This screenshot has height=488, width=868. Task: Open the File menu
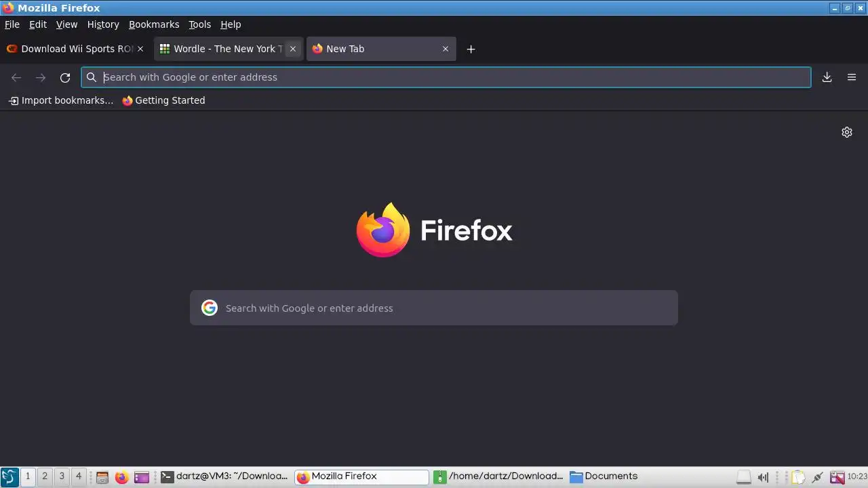pos(12,24)
